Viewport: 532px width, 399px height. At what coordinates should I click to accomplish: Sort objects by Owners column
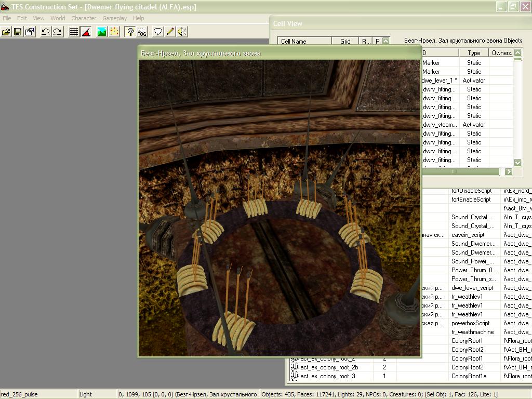click(501, 52)
